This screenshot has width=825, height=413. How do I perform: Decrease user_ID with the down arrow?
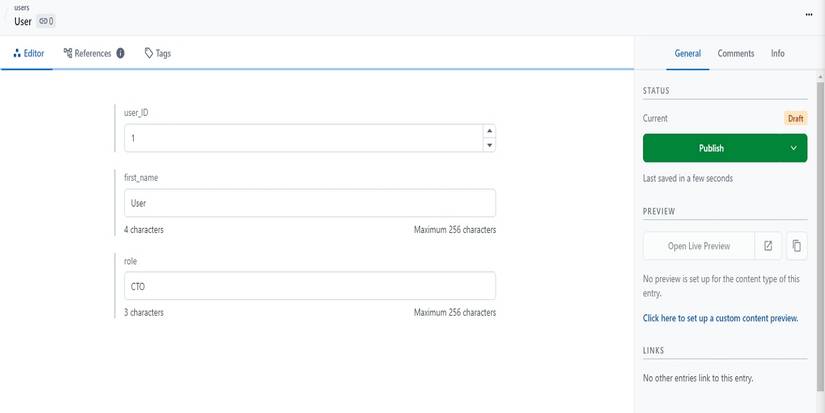[489, 145]
